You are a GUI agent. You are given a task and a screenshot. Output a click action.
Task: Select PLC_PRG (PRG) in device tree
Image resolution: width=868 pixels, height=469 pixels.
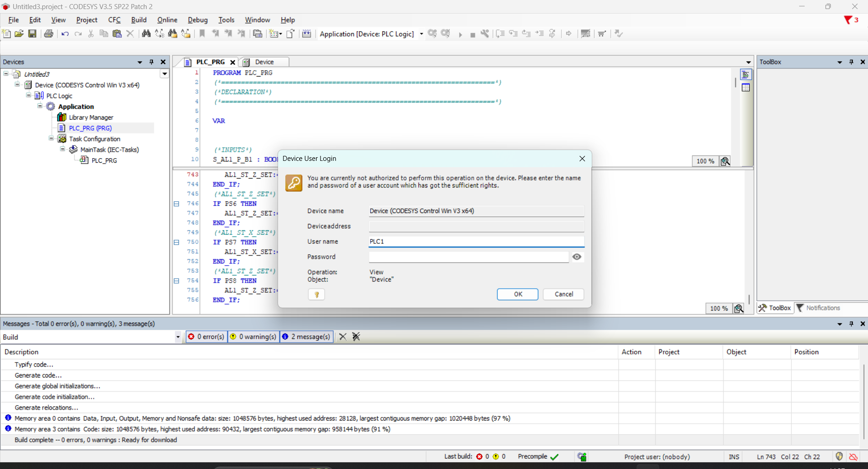[x=90, y=128]
